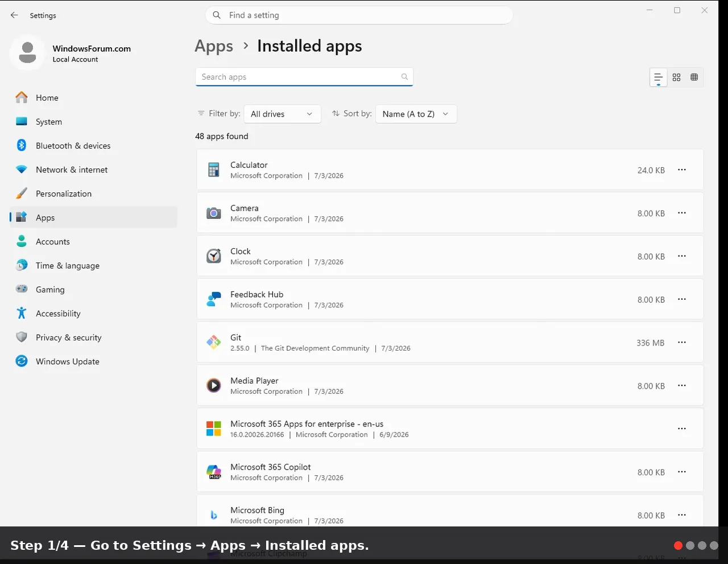Open Accessibility section

point(93,314)
